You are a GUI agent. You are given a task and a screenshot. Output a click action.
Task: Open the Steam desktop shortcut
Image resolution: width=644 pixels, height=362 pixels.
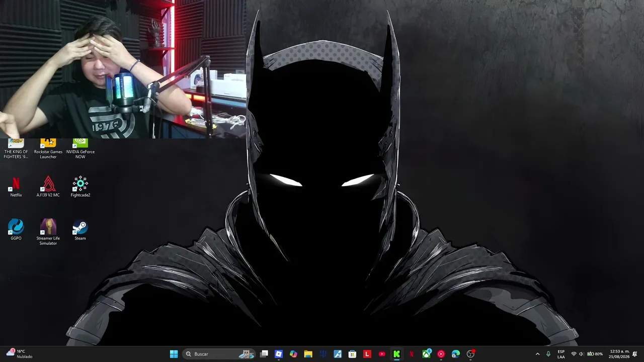[x=80, y=230]
